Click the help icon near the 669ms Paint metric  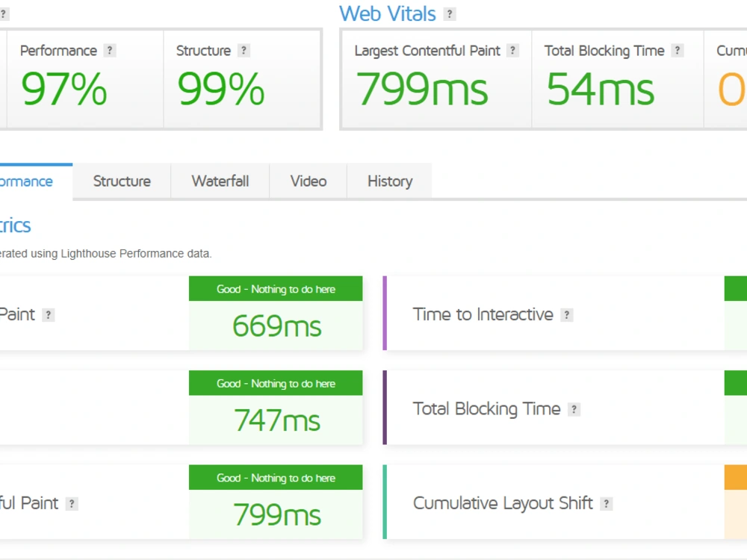coord(49,315)
